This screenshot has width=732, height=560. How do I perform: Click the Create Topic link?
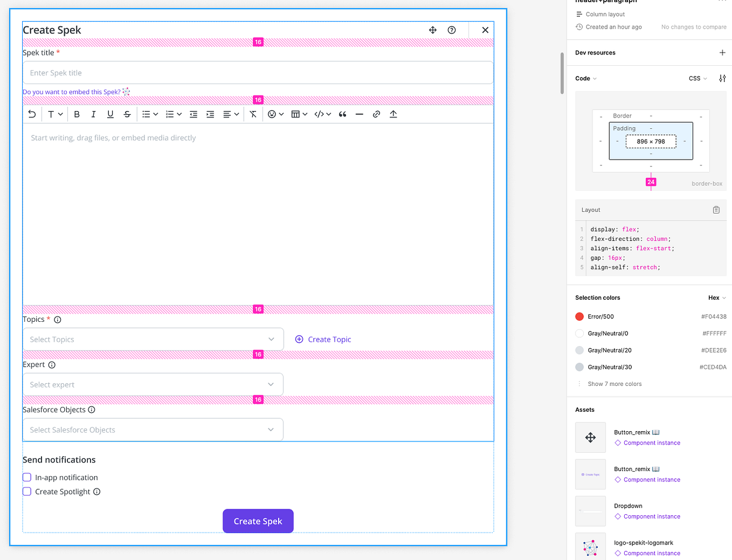tap(323, 339)
